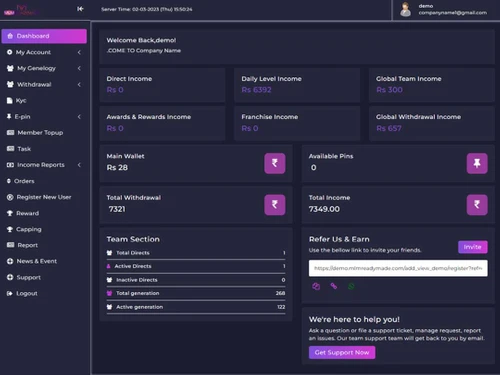The height and width of the screenshot is (375, 500).
Task: Click the Orders sidebar icon
Action: pos(9,181)
